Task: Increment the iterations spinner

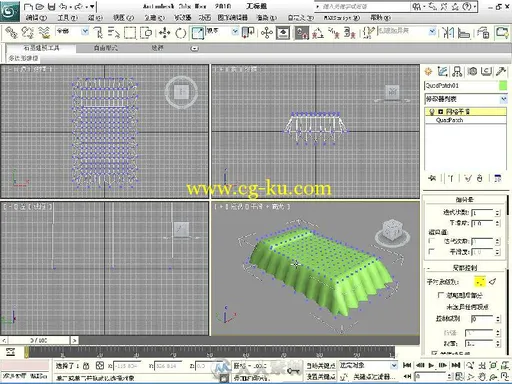Action: pos(497,211)
